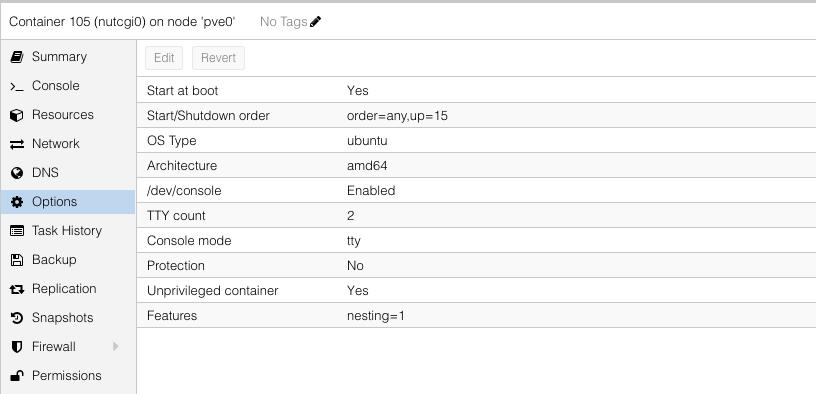The height and width of the screenshot is (394, 816).
Task: Click the Revert button
Action: (218, 58)
